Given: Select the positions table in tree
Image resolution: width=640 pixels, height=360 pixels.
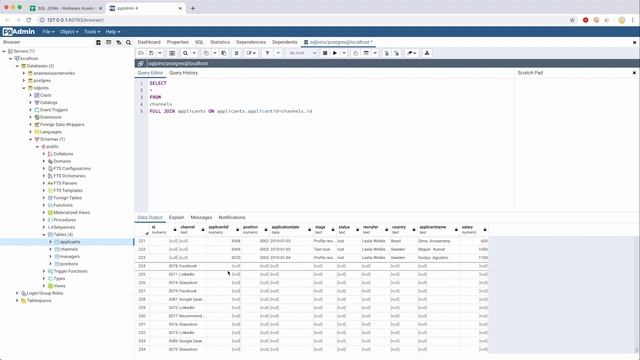Looking at the screenshot, I should (x=69, y=264).
